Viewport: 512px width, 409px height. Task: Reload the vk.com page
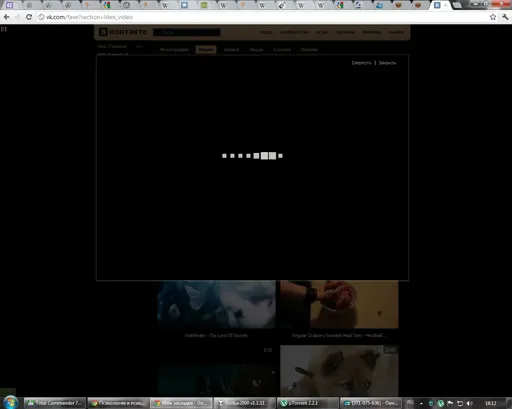(x=29, y=17)
